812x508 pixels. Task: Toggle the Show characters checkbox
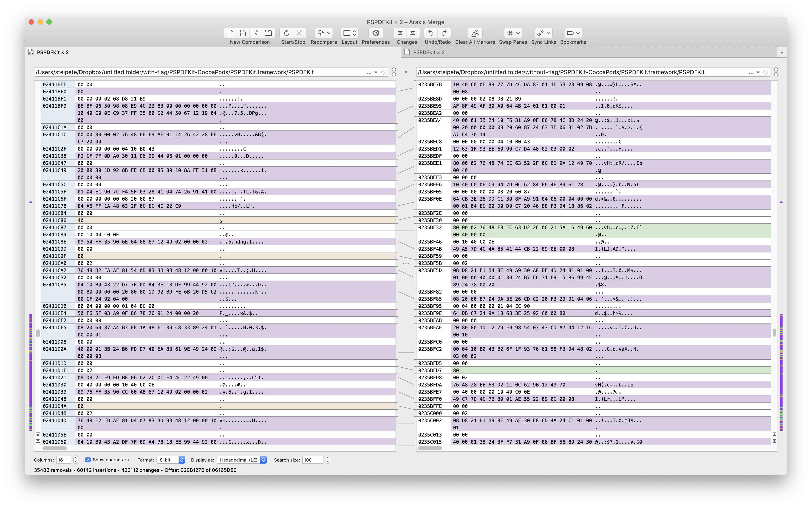coord(88,460)
